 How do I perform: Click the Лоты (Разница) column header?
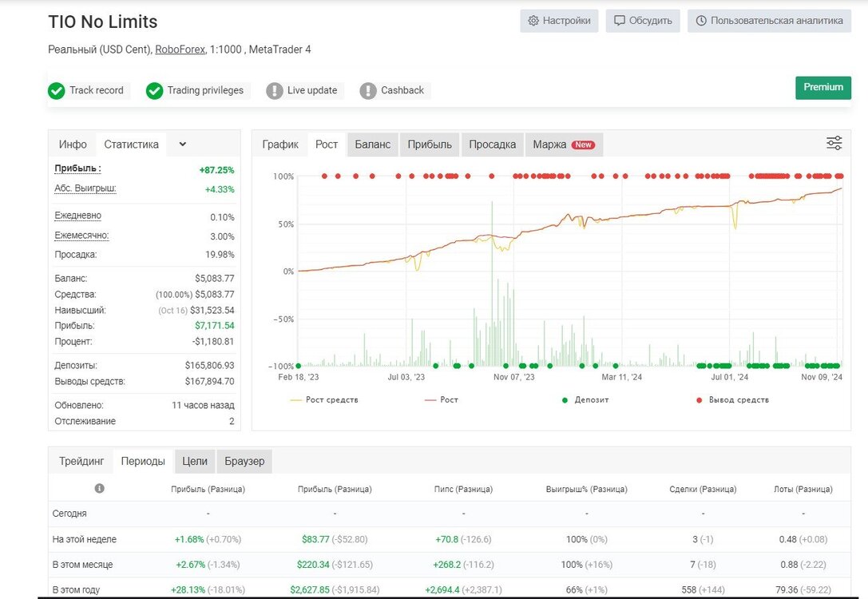click(x=803, y=490)
